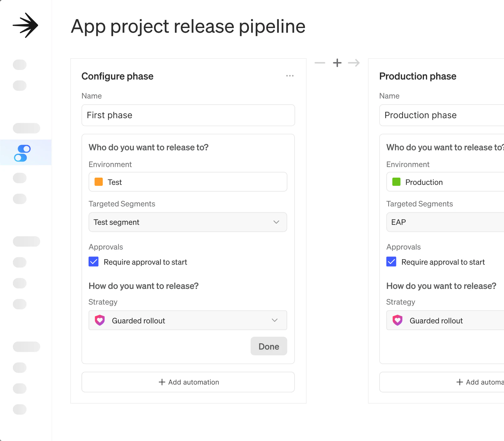Screen dimensions: 504x441
Task: Open Guarded rollout strategy dropdown in Configure phase
Action: (x=274, y=320)
